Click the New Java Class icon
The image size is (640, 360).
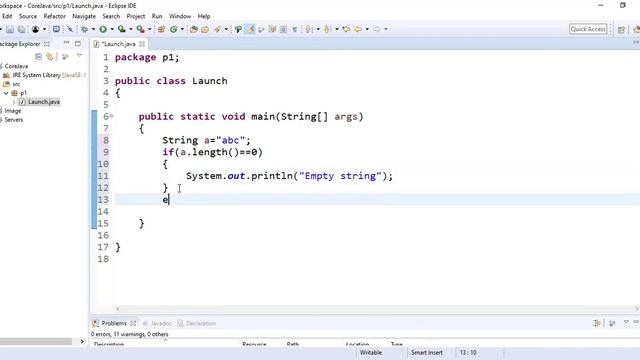click(173, 29)
